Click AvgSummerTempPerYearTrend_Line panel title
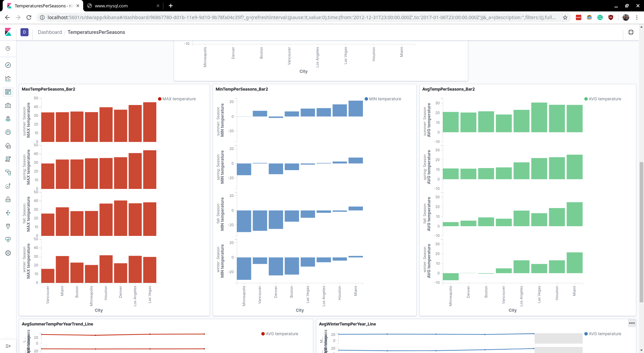The height and width of the screenshot is (353, 644). click(x=57, y=324)
